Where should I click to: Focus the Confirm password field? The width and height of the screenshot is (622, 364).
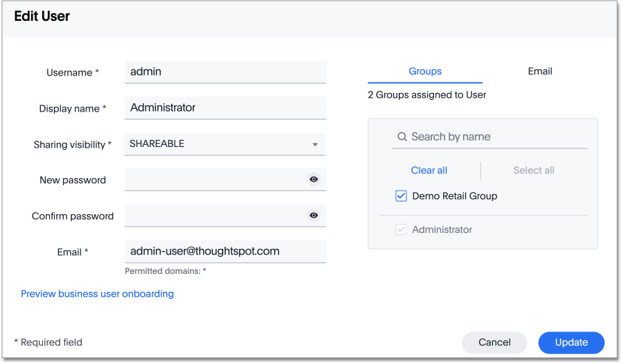click(x=215, y=216)
